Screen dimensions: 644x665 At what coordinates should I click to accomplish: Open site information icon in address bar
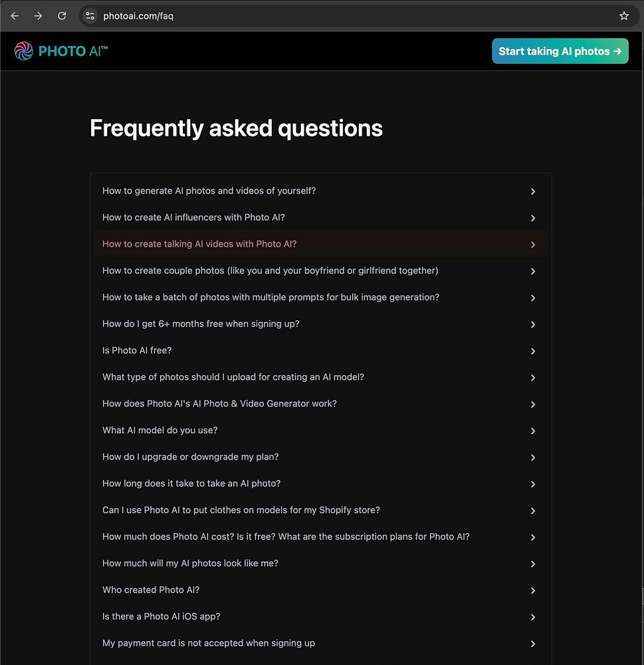click(90, 16)
